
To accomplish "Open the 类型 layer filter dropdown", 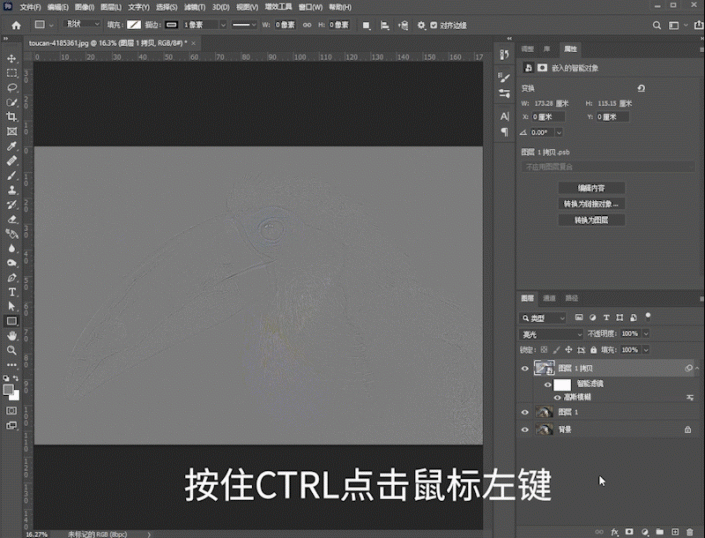I will (543, 318).
